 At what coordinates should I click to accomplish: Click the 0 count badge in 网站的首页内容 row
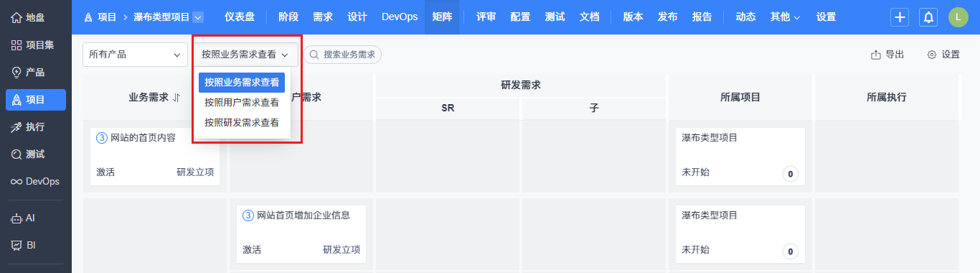coord(790,174)
